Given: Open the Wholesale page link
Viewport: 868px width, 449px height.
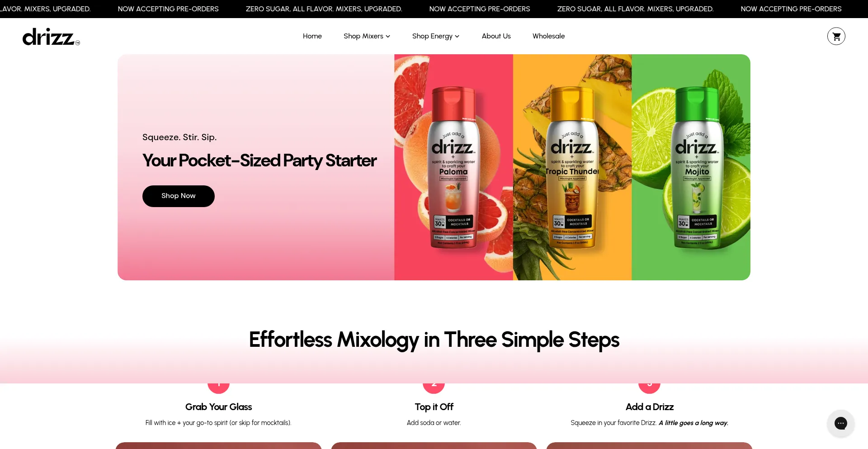Looking at the screenshot, I should 548,36.
